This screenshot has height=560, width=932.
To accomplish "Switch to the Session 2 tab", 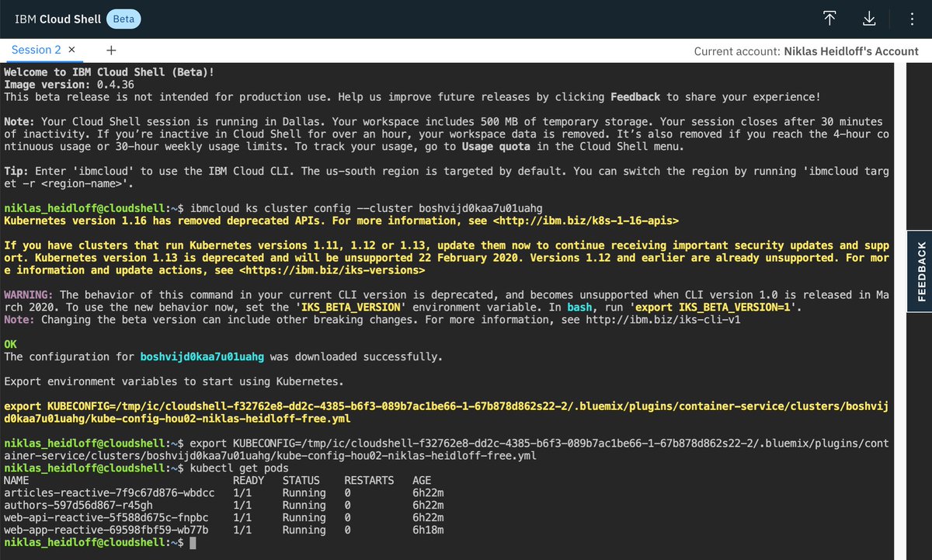I will (37, 50).
